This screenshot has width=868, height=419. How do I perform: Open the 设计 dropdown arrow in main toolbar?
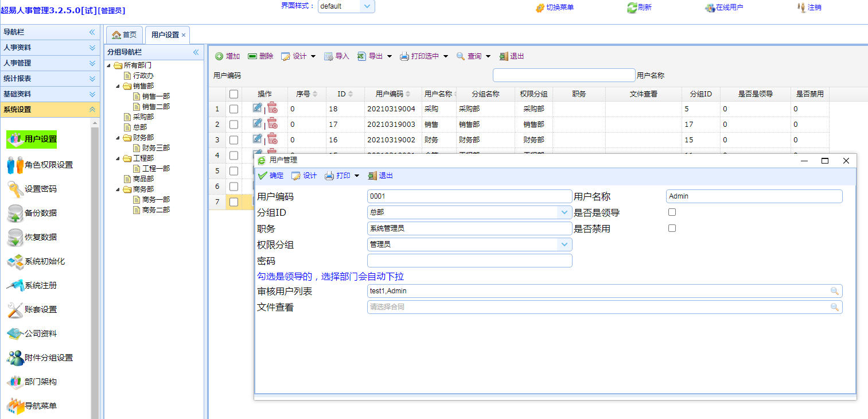[313, 56]
